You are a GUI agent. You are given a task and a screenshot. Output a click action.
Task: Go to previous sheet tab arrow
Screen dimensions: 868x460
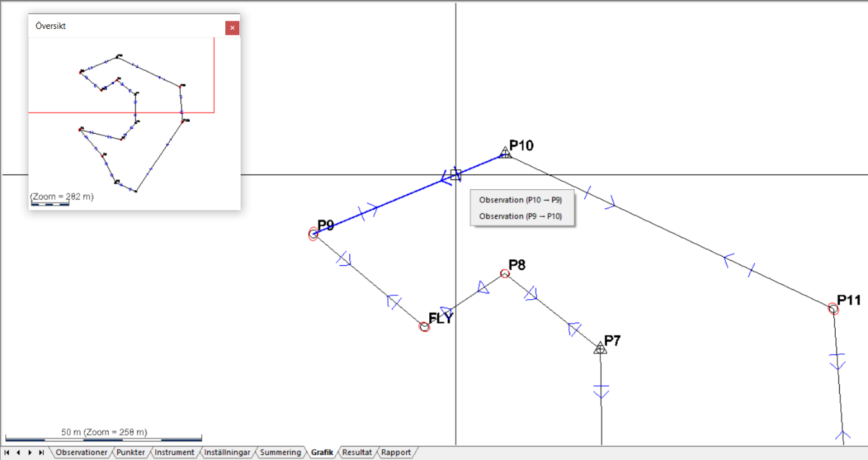pyautogui.click(x=19, y=453)
